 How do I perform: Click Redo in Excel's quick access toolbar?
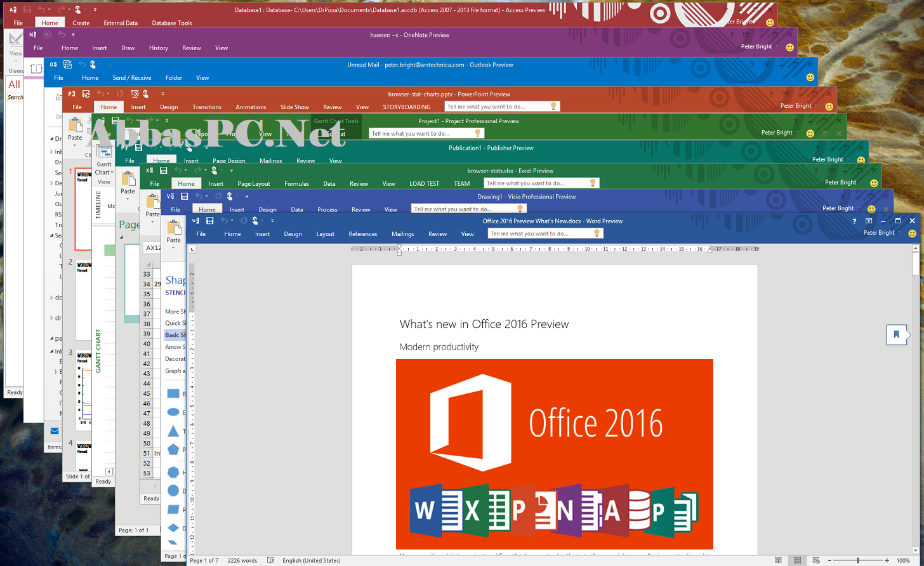pyautogui.click(x=199, y=171)
